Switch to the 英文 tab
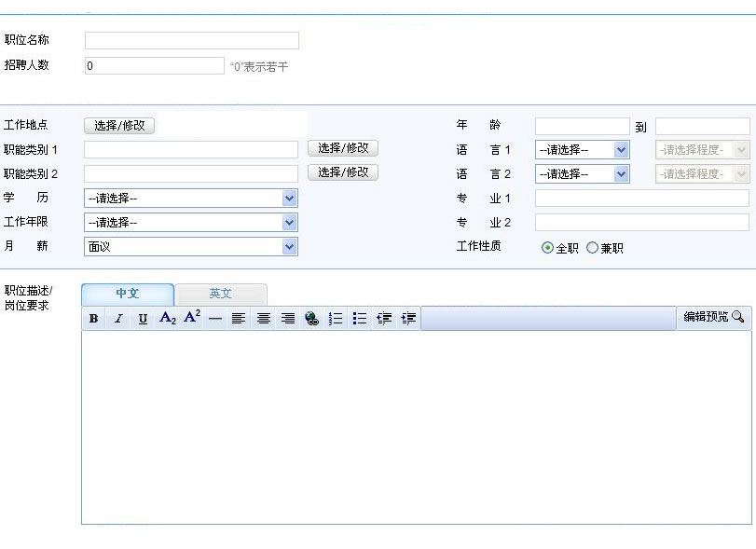 [x=221, y=294]
